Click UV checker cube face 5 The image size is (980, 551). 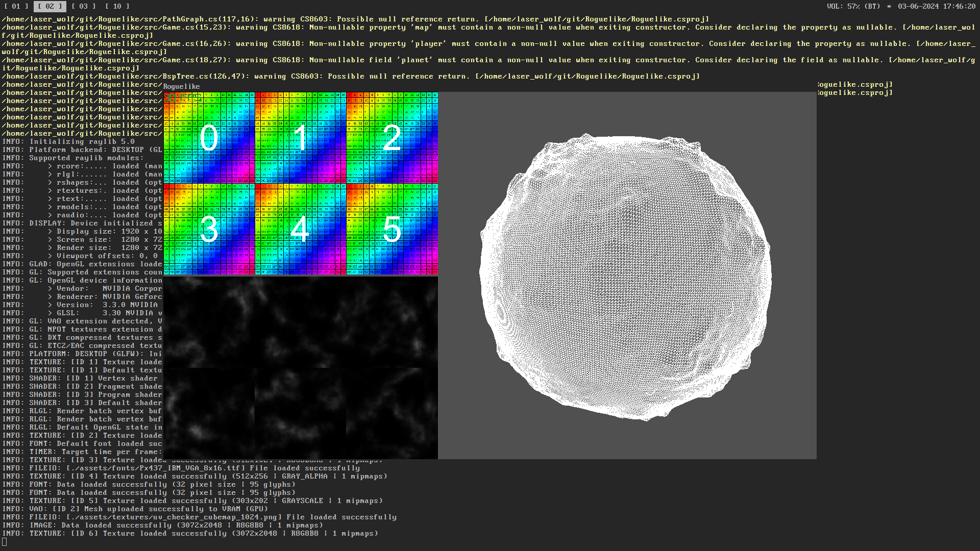click(x=391, y=229)
